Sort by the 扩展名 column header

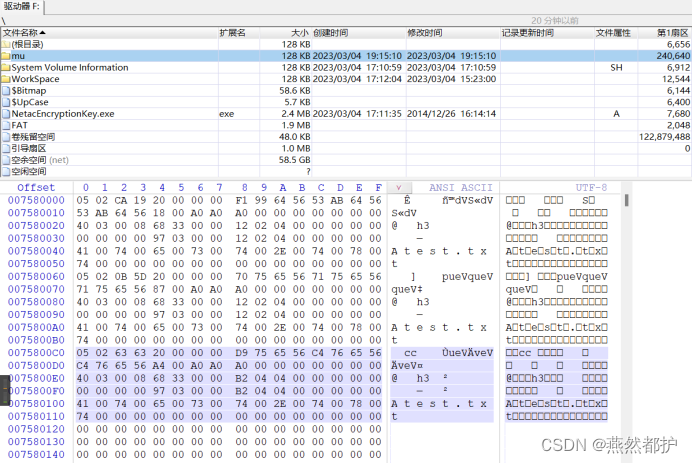pos(239,33)
